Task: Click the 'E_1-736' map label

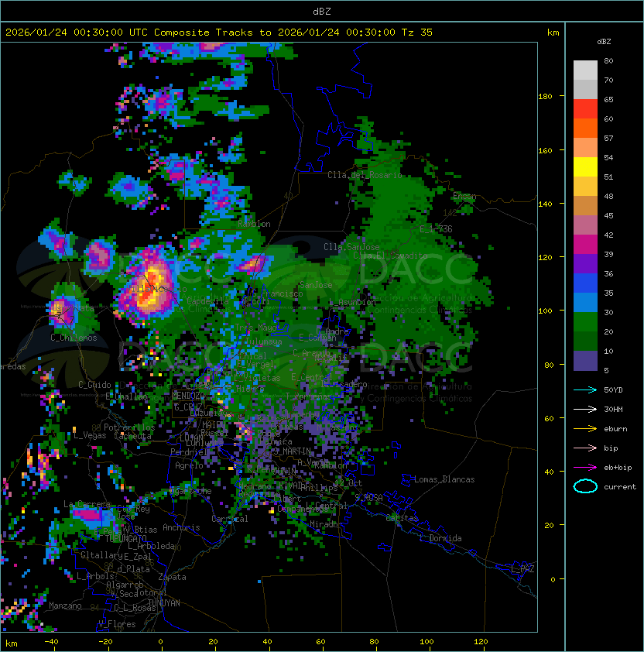Action: click(436, 229)
